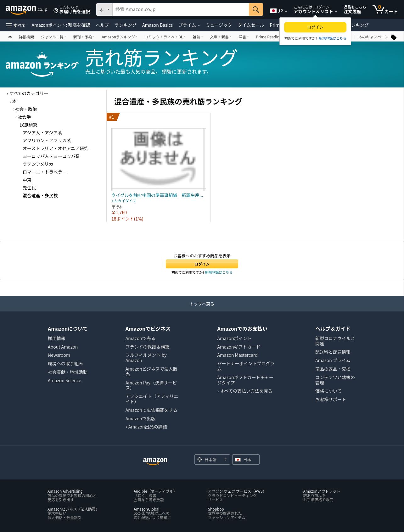Open お客様サポート footer link

tap(331, 400)
